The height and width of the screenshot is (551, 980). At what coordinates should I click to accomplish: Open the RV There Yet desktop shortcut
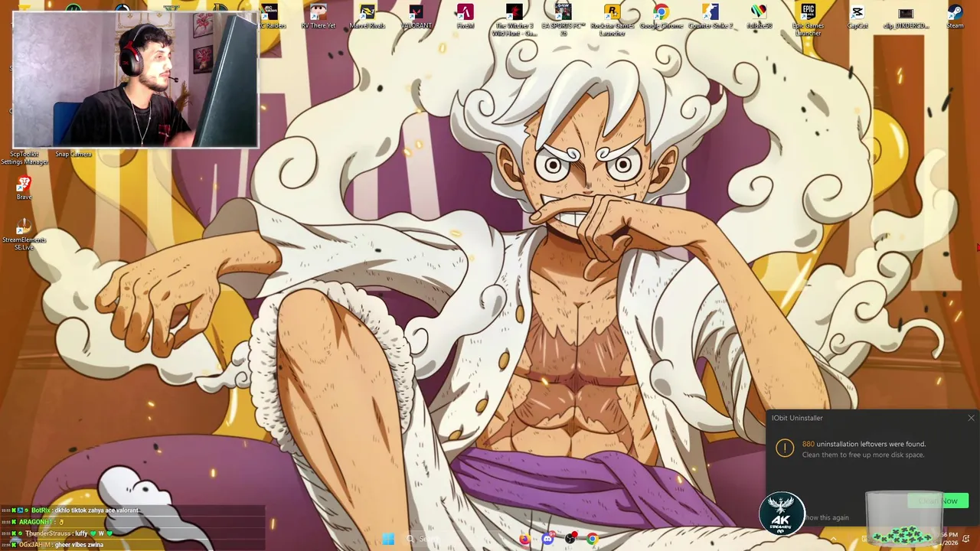pos(318,17)
